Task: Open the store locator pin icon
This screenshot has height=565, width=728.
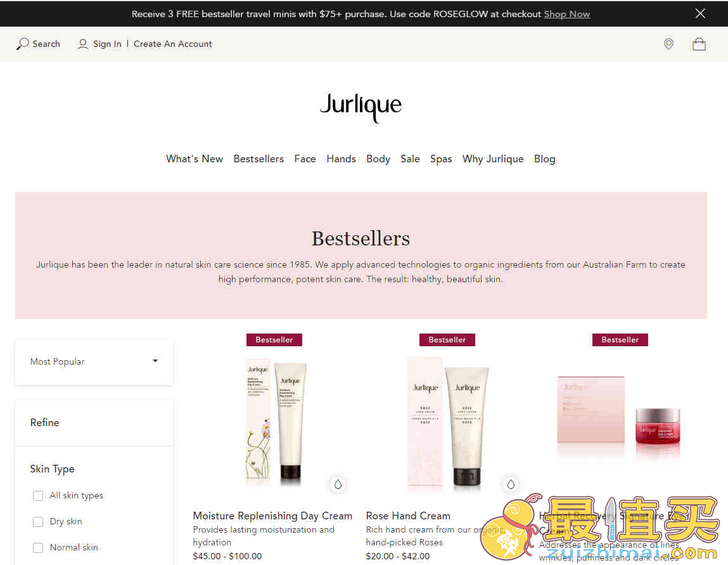Action: 668,44
